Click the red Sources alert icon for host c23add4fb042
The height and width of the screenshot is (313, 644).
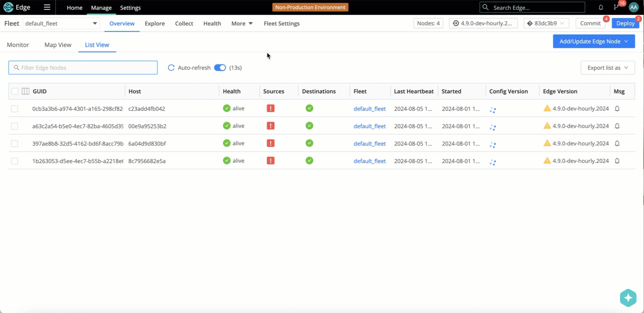coord(270,108)
